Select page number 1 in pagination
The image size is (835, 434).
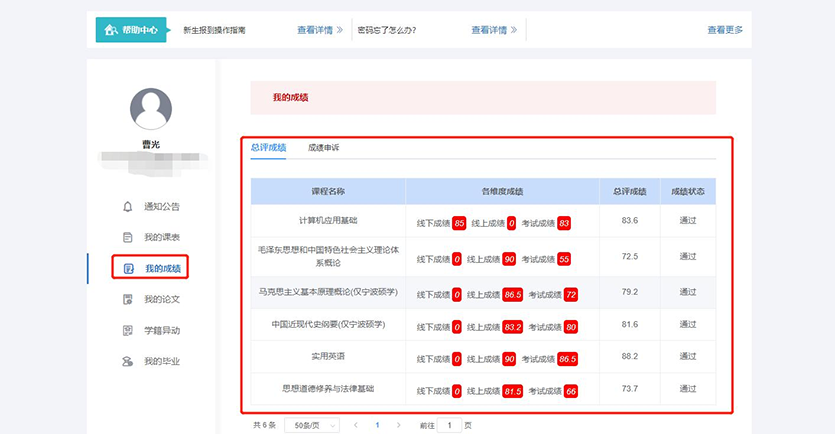pyautogui.click(x=378, y=425)
